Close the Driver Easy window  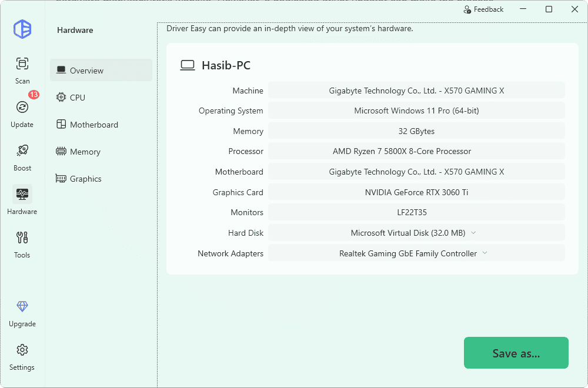(574, 9)
